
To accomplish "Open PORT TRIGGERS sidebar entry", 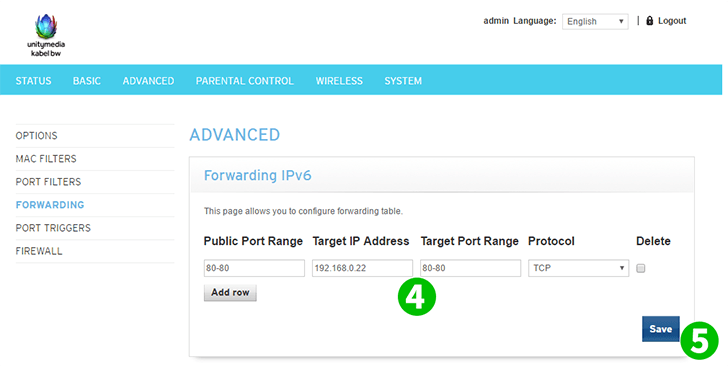I will click(x=53, y=228).
